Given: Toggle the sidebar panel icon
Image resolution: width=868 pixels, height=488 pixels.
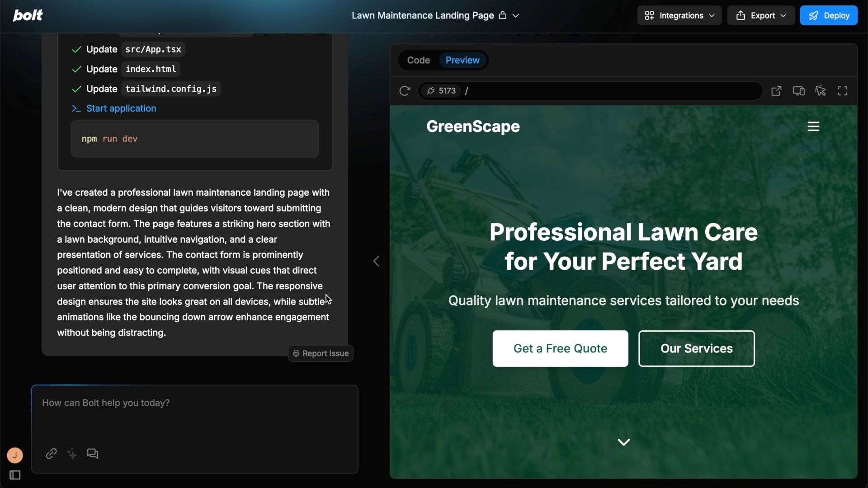Looking at the screenshot, I should [15, 475].
